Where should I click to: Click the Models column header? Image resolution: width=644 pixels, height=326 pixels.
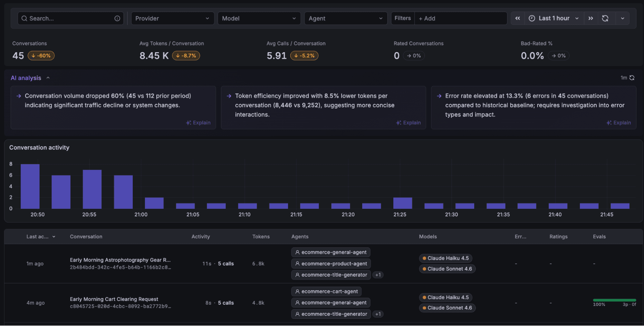click(x=428, y=236)
